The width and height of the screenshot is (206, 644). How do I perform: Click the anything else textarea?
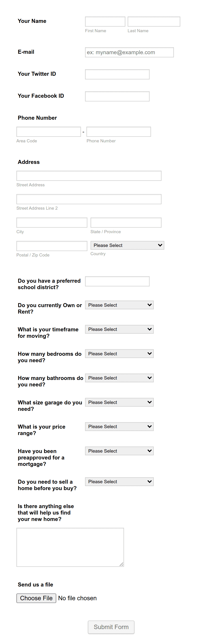70,547
